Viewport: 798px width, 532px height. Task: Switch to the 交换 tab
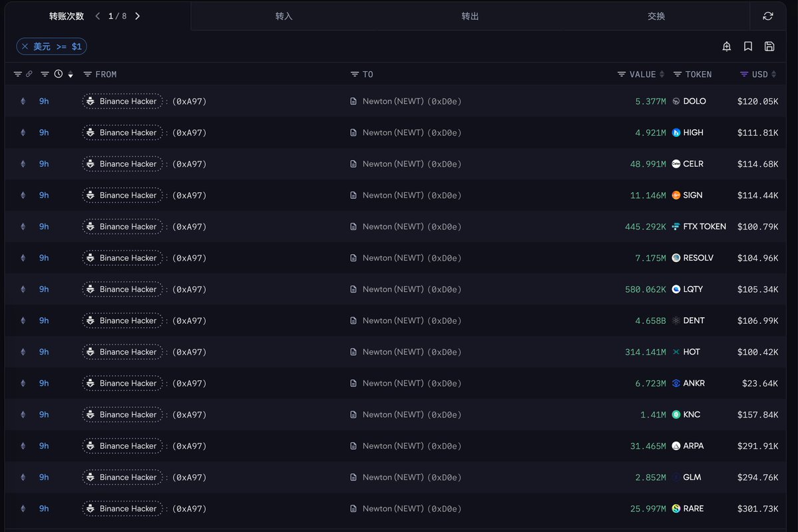point(656,16)
